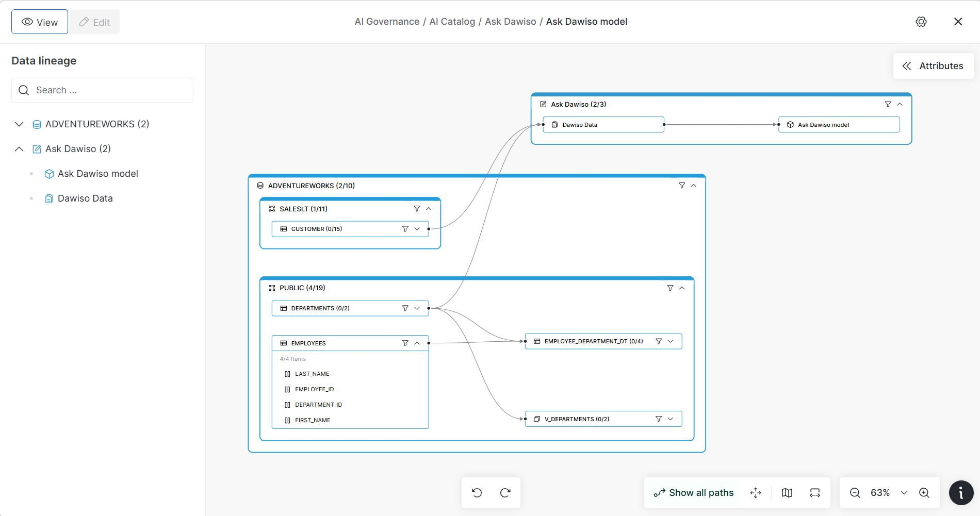The width and height of the screenshot is (980, 516).
Task: Filter the PUBLIC schema
Action: pos(670,288)
